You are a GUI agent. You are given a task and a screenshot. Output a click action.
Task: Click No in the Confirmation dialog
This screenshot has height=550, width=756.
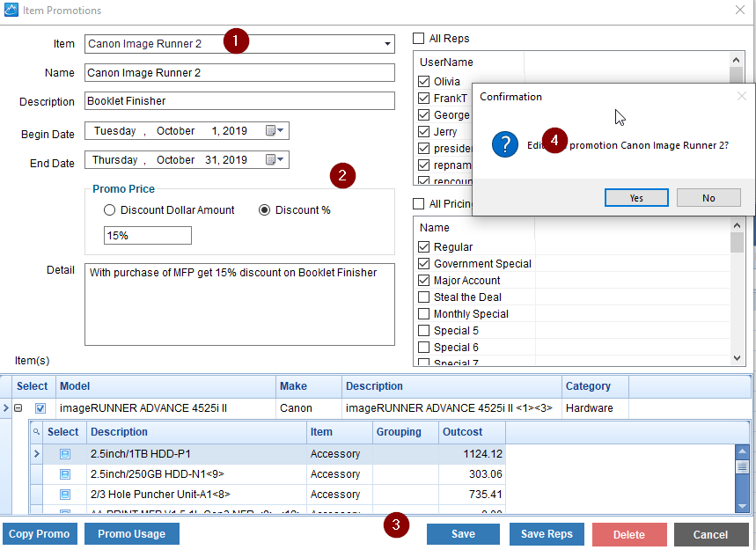708,198
